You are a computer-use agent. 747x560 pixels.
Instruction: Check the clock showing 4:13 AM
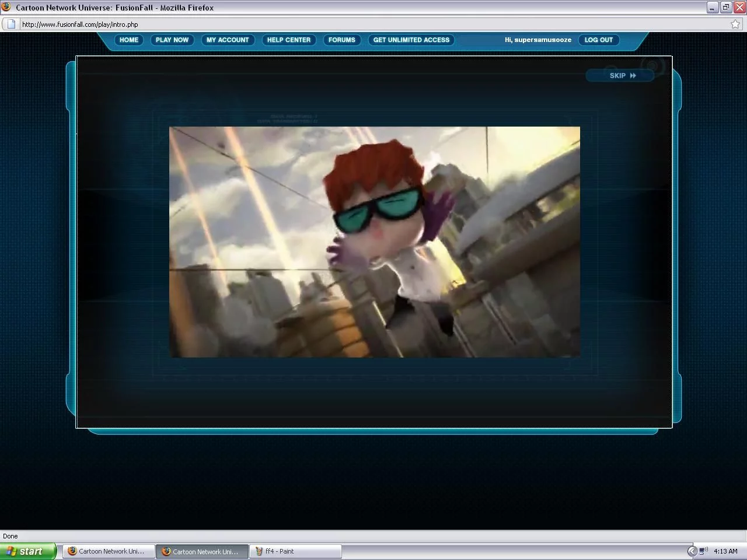(725, 551)
